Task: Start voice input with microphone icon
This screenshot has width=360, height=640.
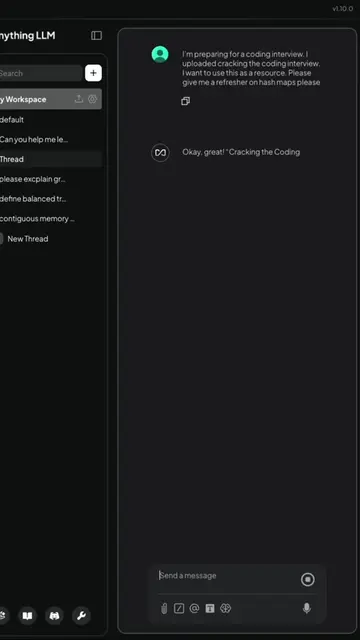Action: tap(307, 609)
